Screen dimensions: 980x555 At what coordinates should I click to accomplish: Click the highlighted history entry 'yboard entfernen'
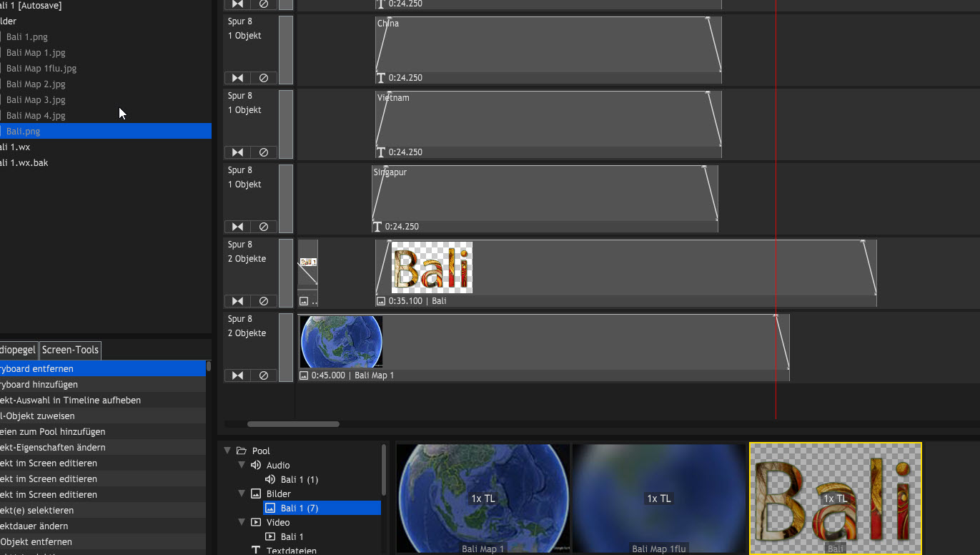(x=103, y=368)
